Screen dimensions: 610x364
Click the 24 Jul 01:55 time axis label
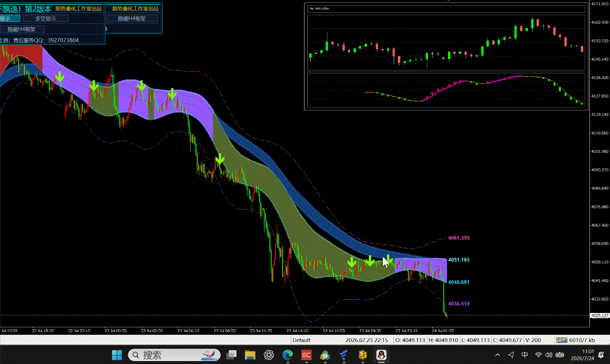pos(443,330)
